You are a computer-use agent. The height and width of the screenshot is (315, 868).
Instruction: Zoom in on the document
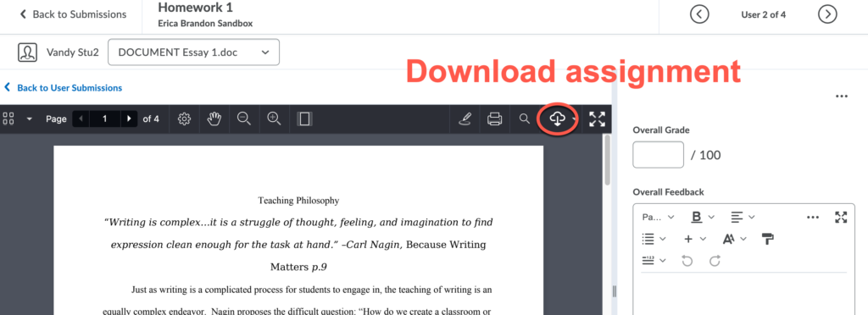click(x=275, y=119)
